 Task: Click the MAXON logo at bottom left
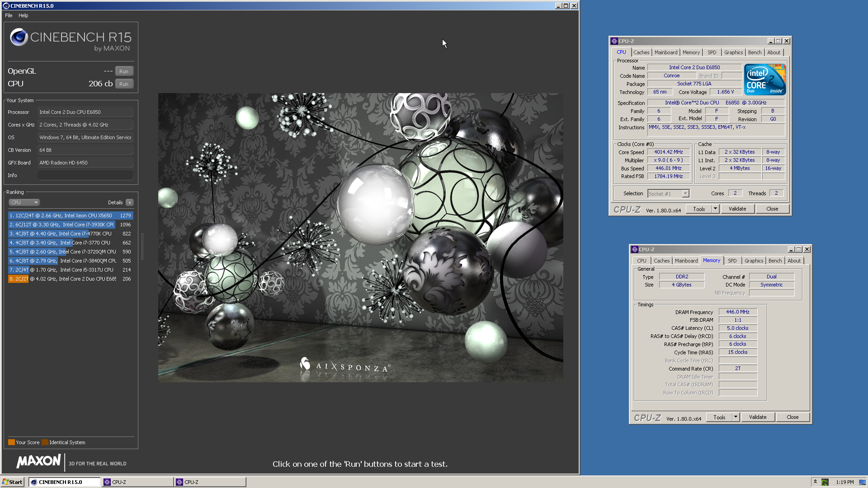(x=38, y=461)
